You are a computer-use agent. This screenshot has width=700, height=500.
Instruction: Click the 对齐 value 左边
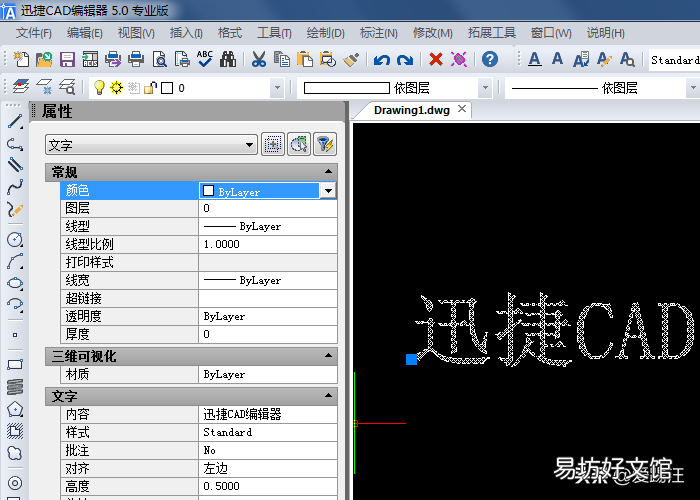coord(267,468)
